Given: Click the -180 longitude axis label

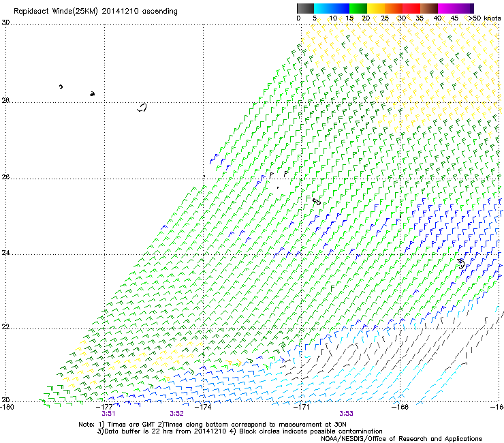Looking at the screenshot, I should 7,407.
